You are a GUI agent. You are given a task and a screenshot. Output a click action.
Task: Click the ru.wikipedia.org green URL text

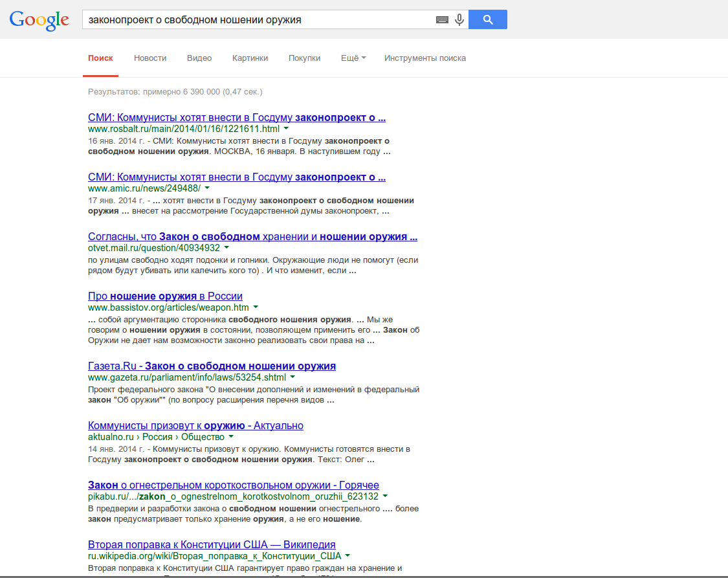pyautogui.click(x=214, y=556)
